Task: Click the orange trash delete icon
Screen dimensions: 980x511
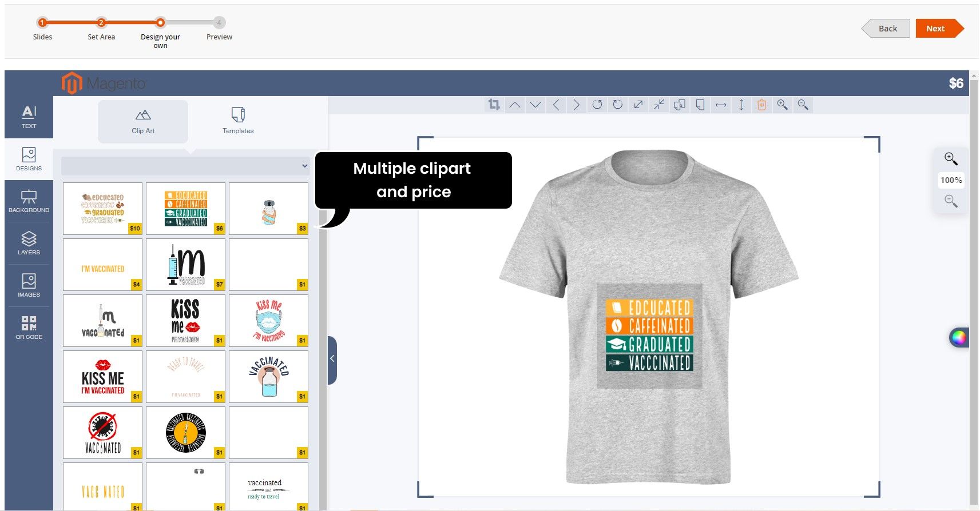Action: 761,105
